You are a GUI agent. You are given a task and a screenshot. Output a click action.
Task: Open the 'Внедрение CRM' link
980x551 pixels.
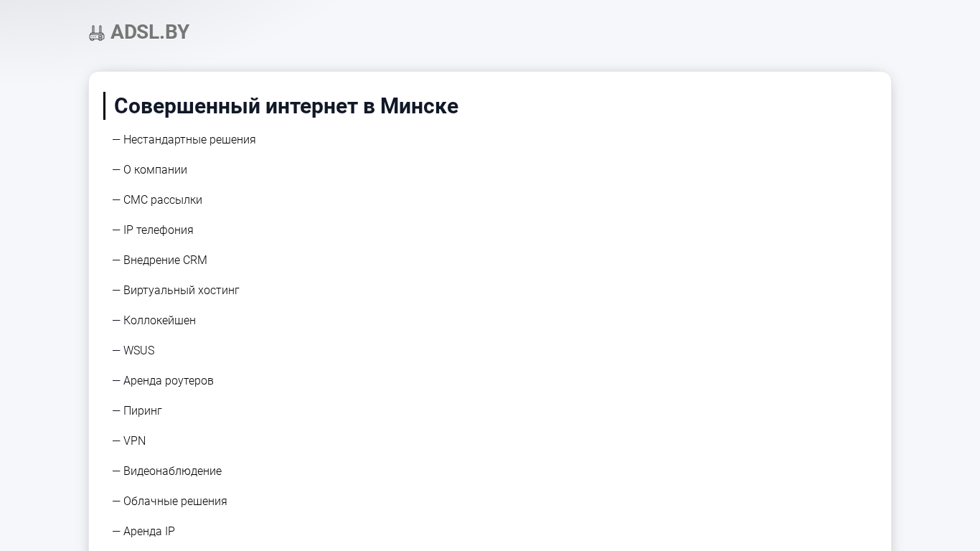click(165, 260)
